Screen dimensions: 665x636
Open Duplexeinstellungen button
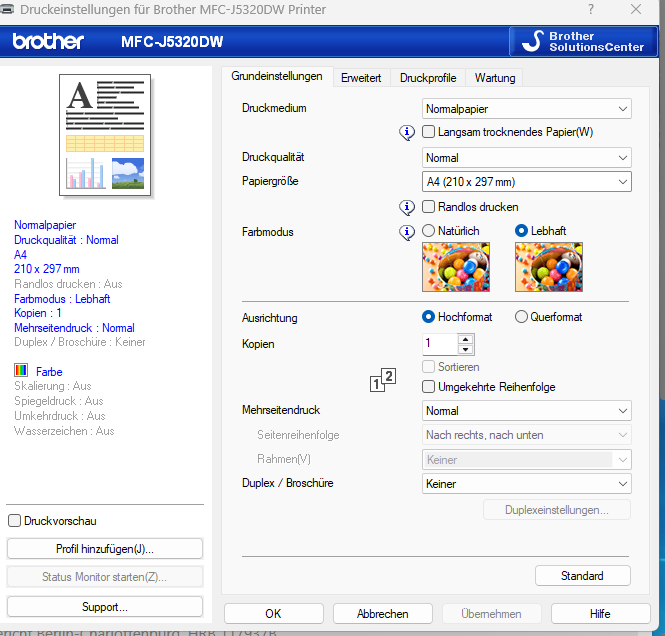pos(557,510)
